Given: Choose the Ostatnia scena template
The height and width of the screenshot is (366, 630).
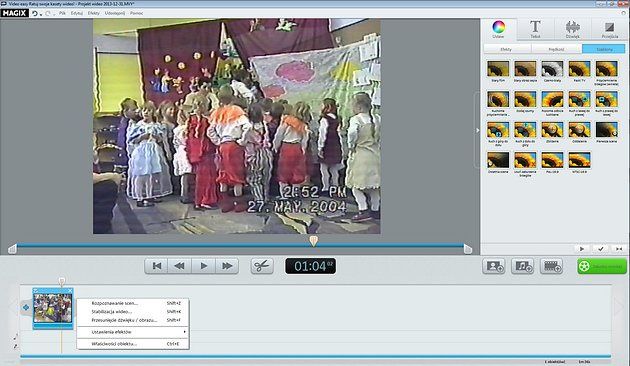Looking at the screenshot, I should [498, 160].
